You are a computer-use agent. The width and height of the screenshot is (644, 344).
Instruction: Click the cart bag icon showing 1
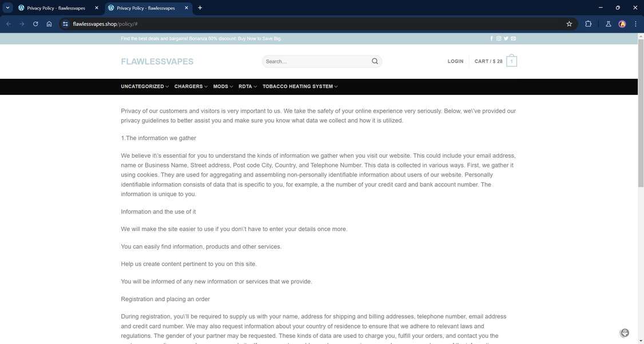tap(511, 61)
